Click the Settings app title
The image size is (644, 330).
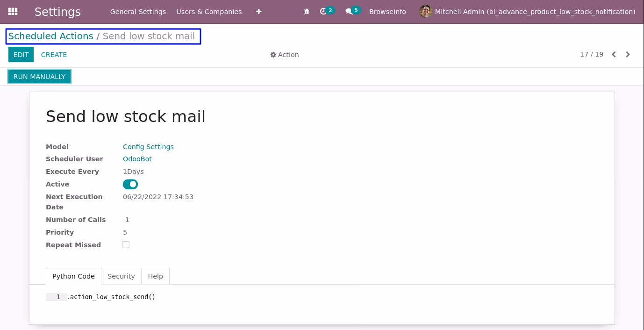(57, 12)
